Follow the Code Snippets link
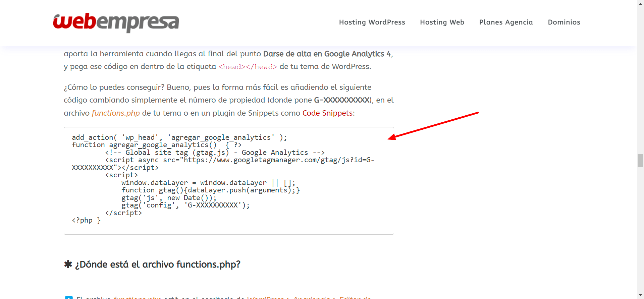 [327, 113]
